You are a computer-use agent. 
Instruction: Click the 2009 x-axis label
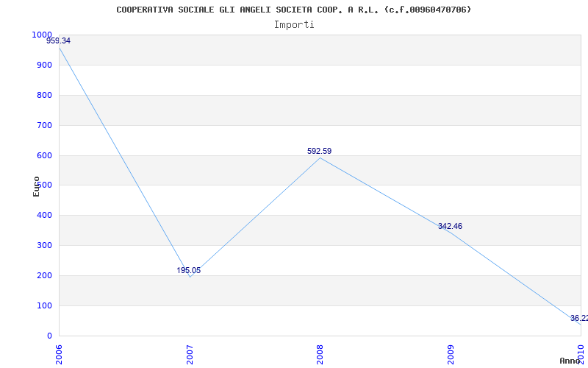coord(451,355)
